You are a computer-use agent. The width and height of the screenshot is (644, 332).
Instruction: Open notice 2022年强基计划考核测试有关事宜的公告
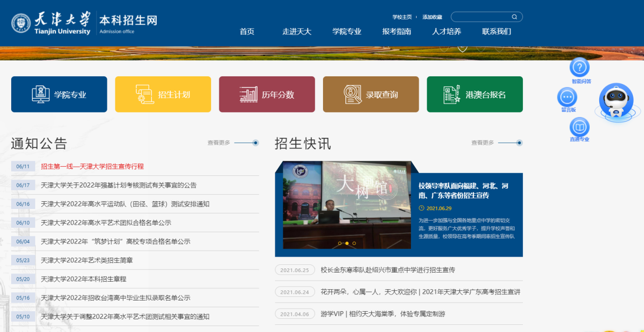tap(119, 185)
